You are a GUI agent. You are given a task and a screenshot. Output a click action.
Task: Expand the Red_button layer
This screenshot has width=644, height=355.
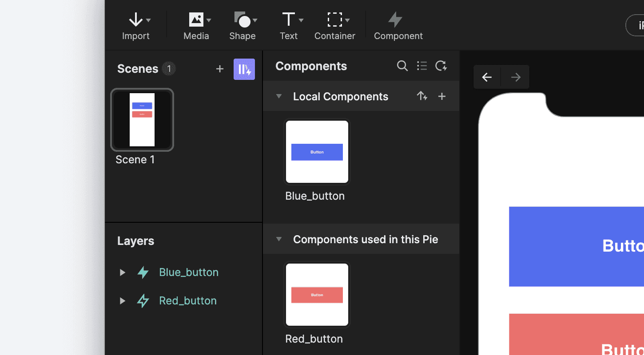click(x=123, y=300)
